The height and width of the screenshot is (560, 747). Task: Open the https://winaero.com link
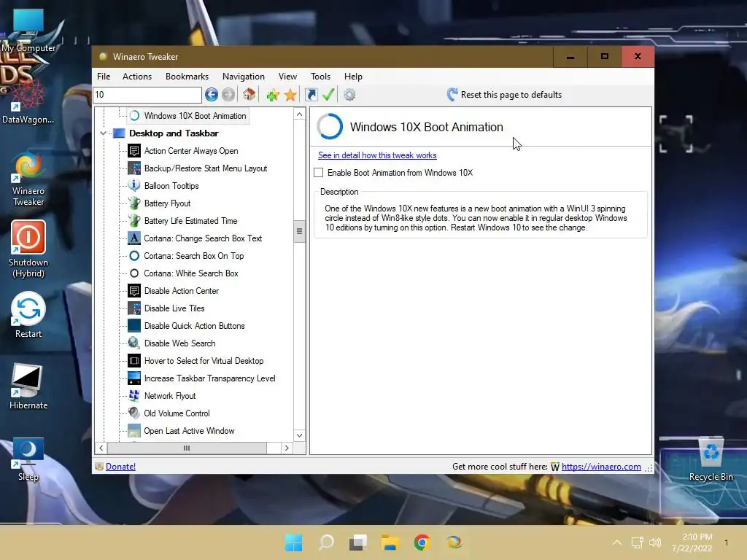pos(601,467)
